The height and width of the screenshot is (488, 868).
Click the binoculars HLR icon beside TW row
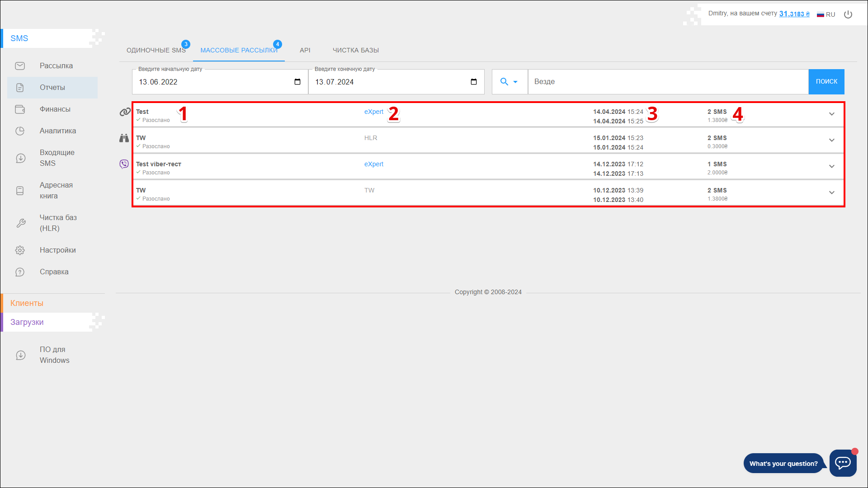tap(124, 138)
